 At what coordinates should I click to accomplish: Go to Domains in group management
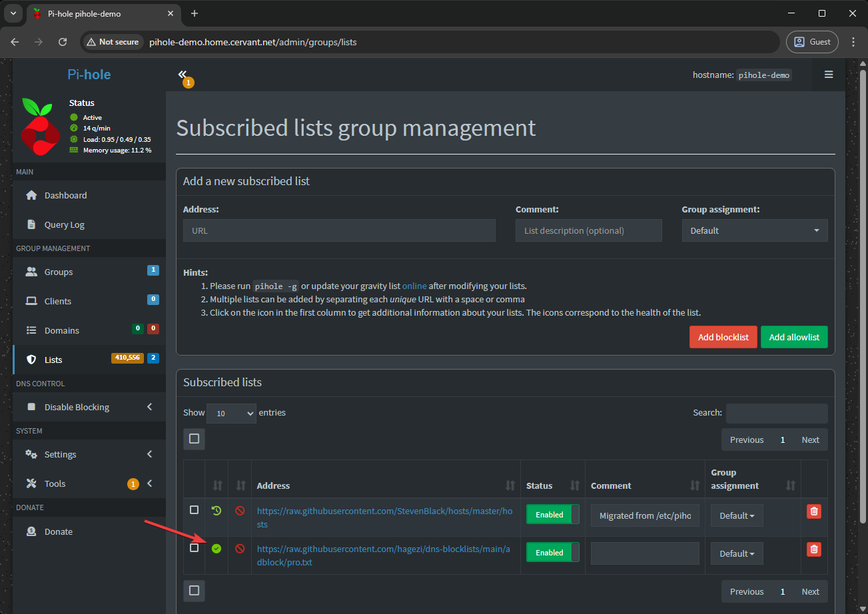click(61, 330)
